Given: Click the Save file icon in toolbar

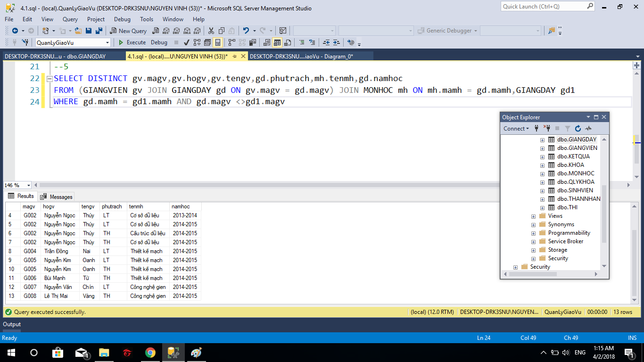Looking at the screenshot, I should 89,31.
